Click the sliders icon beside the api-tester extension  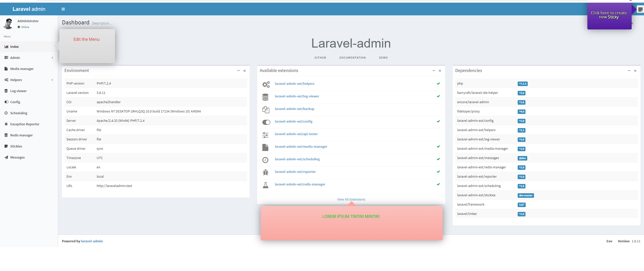pyautogui.click(x=265, y=135)
